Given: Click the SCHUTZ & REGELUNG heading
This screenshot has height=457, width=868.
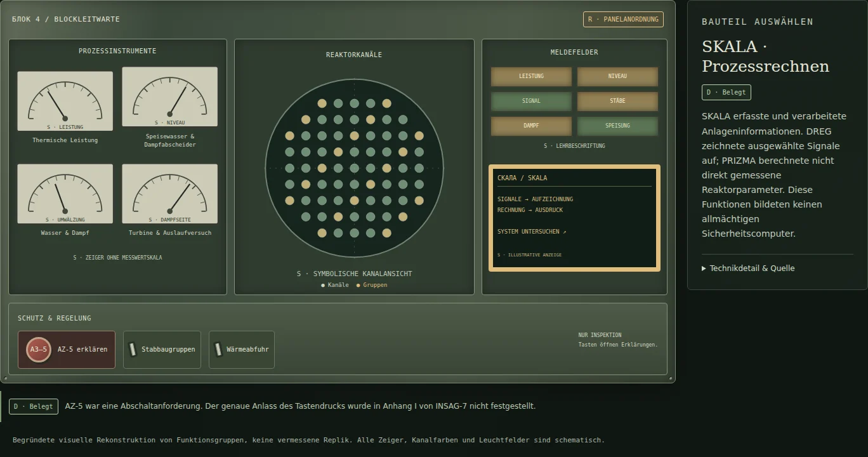Looking at the screenshot, I should (55, 318).
